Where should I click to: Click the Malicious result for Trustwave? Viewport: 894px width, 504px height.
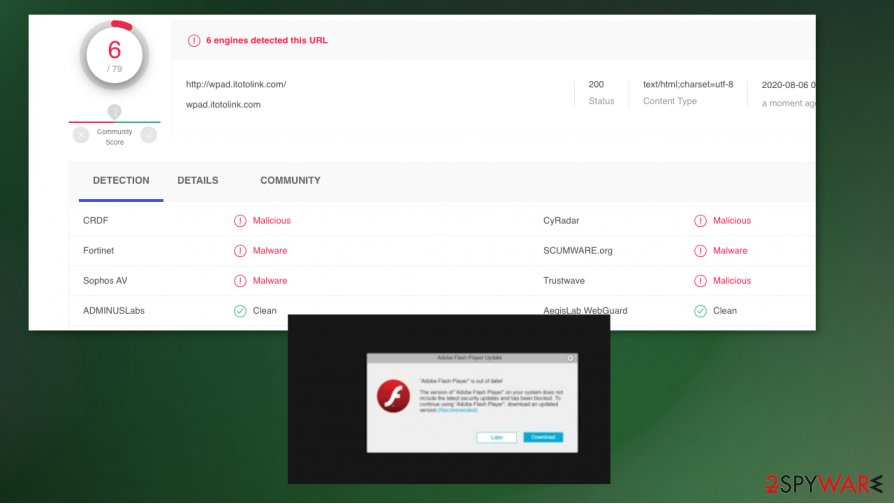click(732, 281)
